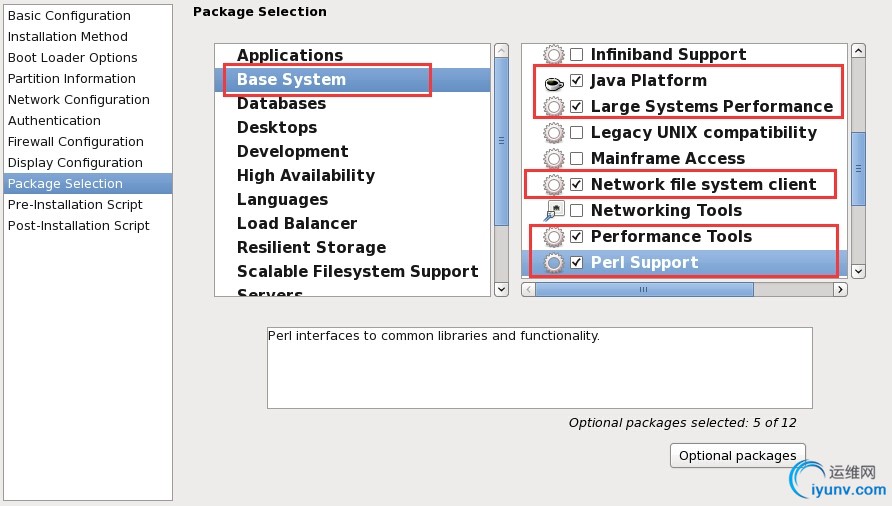Screen dimensions: 892x506
Task: Click the Network file system client gear icon
Action: click(554, 184)
